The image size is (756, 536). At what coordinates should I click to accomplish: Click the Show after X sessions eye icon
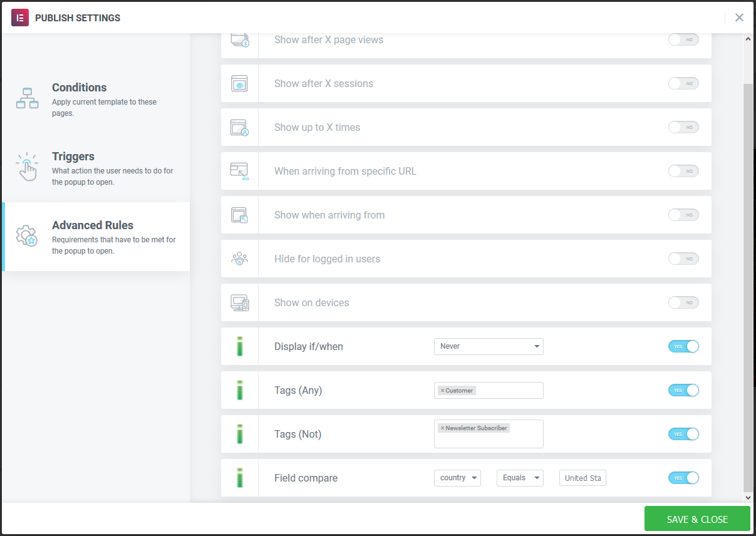click(239, 83)
